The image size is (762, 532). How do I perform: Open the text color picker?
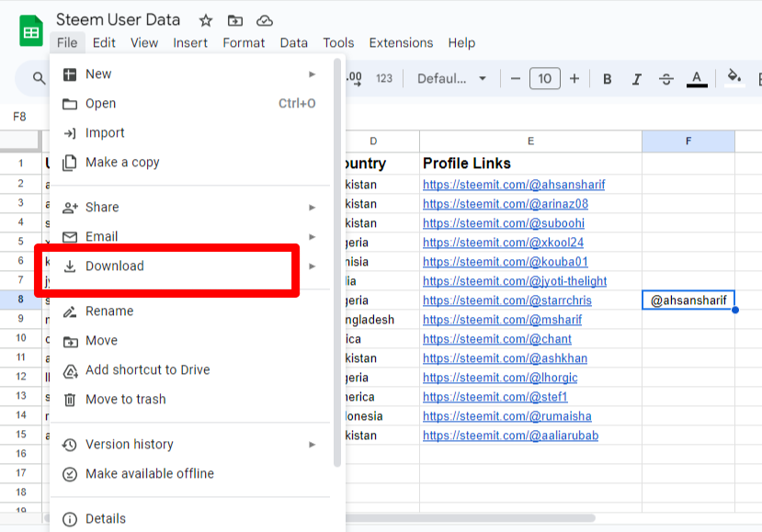[x=697, y=79]
